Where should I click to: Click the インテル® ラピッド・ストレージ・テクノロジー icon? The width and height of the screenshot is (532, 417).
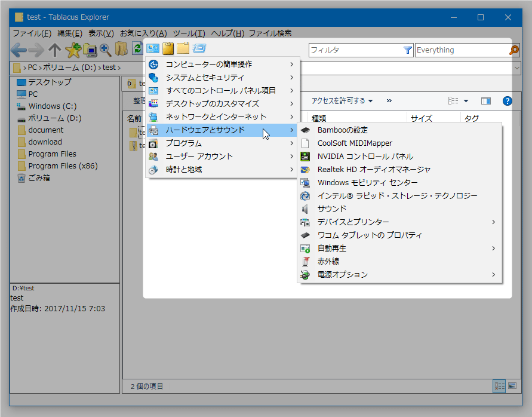click(x=305, y=196)
